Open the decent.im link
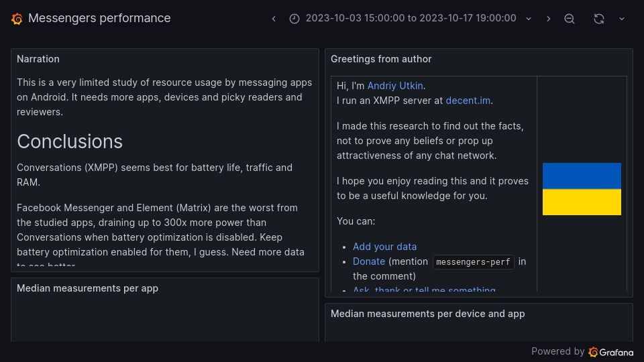Image resolution: width=644 pixels, height=362 pixels. point(468,101)
